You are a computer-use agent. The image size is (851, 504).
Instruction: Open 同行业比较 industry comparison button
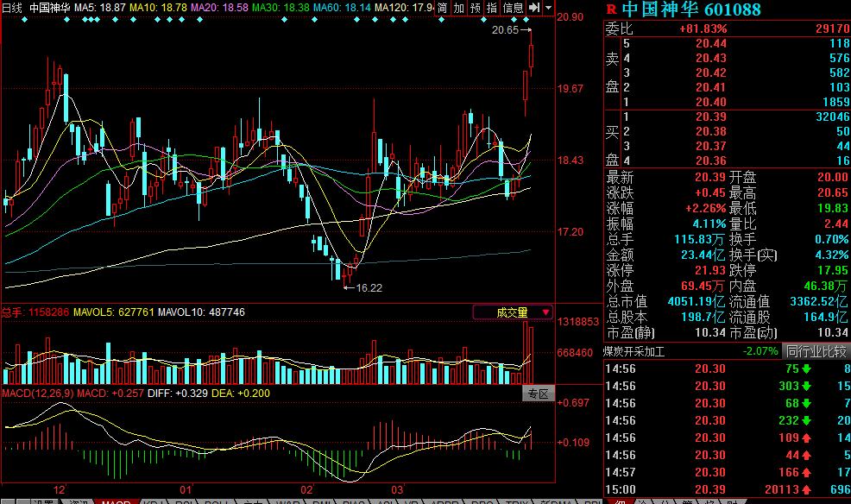816,351
